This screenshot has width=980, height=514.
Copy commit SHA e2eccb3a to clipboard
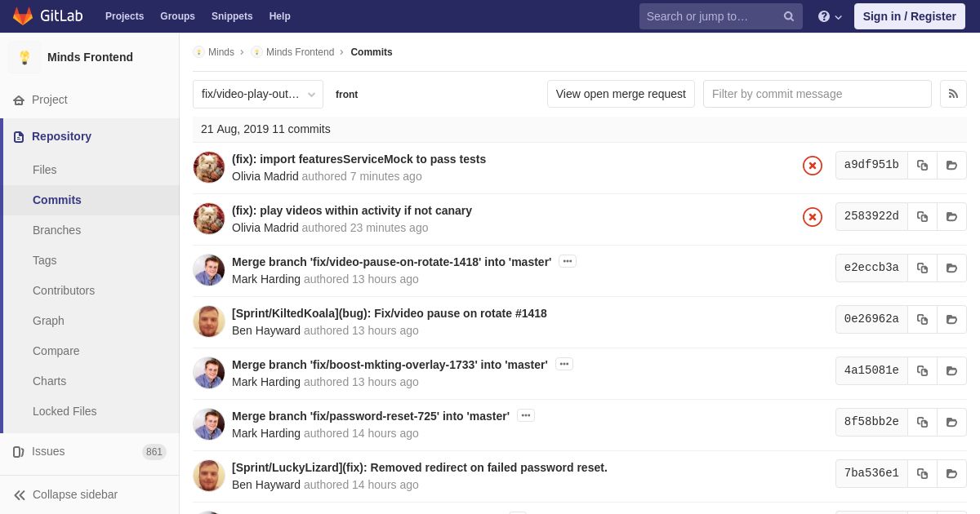(922, 268)
